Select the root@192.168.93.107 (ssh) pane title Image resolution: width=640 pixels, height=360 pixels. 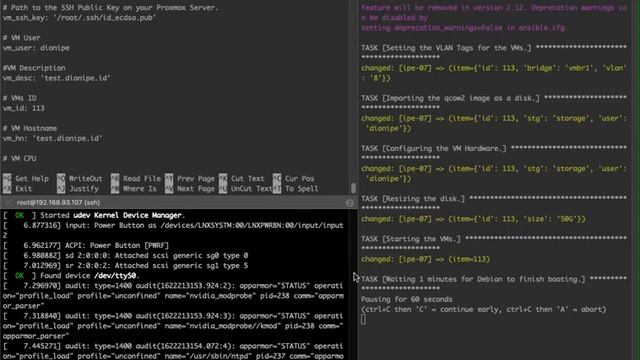pyautogui.click(x=58, y=203)
